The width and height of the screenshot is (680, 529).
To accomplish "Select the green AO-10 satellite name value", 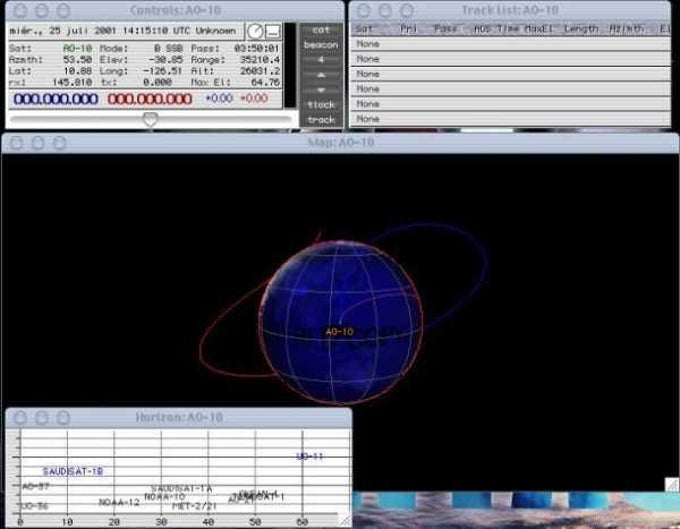I will [x=78, y=48].
